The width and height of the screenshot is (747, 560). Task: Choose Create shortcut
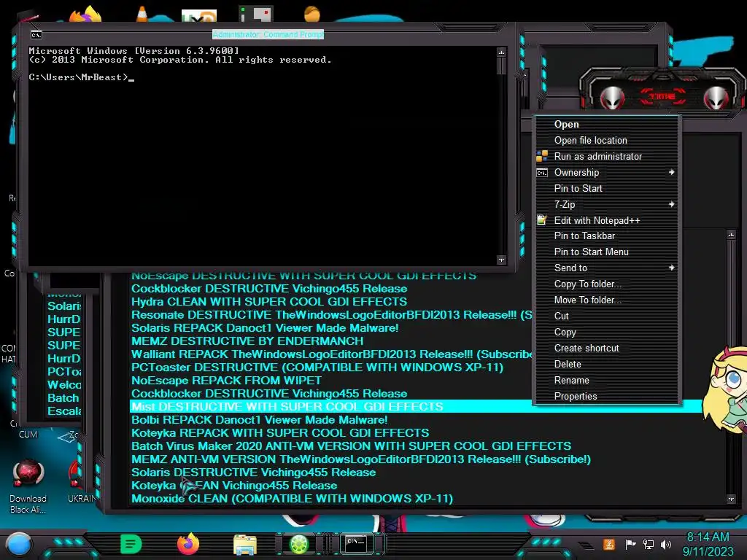(x=606, y=348)
